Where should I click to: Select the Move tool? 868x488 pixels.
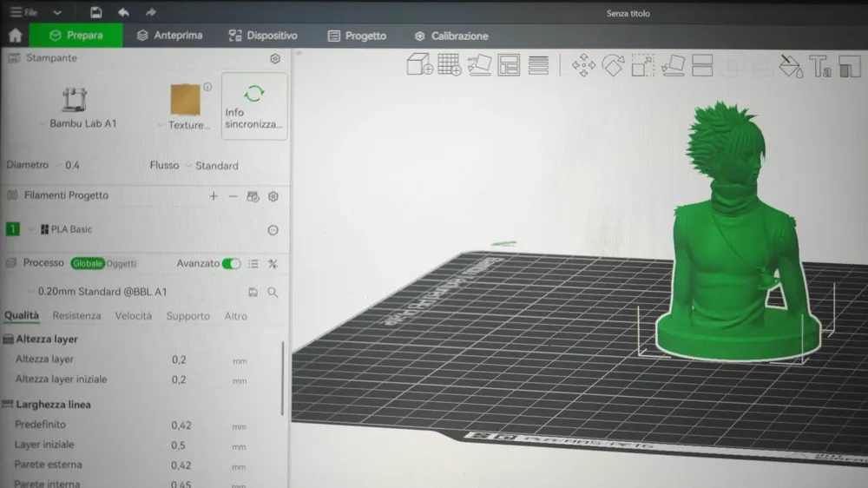tap(583, 66)
